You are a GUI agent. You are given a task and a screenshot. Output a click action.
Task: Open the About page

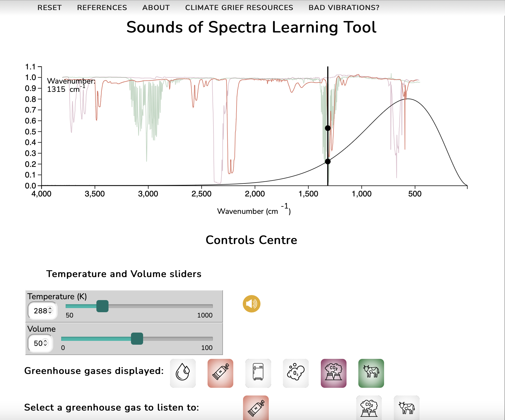(156, 8)
